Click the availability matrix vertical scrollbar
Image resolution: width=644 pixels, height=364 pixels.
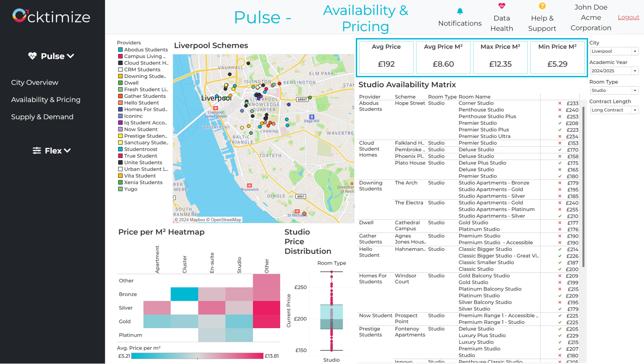(x=583, y=187)
